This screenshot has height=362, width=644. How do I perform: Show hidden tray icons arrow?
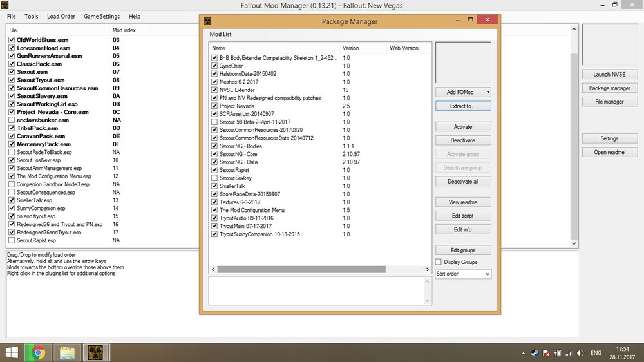coord(523,353)
